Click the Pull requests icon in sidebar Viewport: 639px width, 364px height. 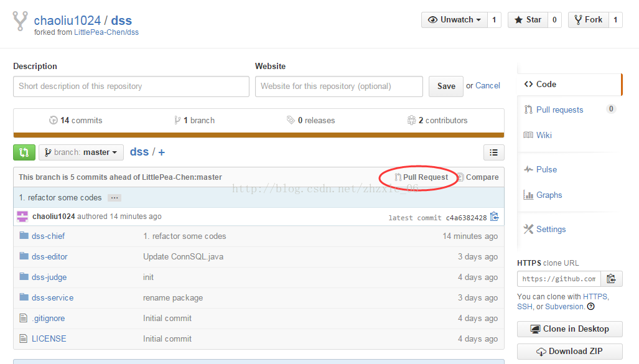[529, 110]
